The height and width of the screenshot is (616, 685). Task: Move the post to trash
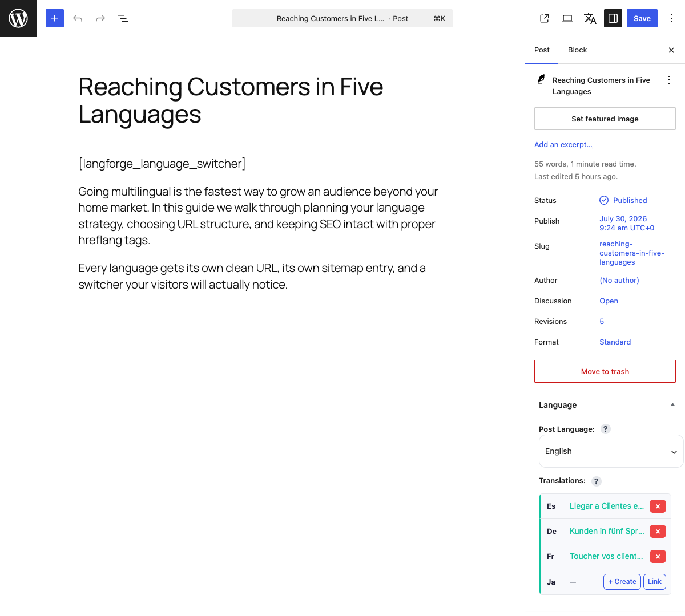(605, 371)
